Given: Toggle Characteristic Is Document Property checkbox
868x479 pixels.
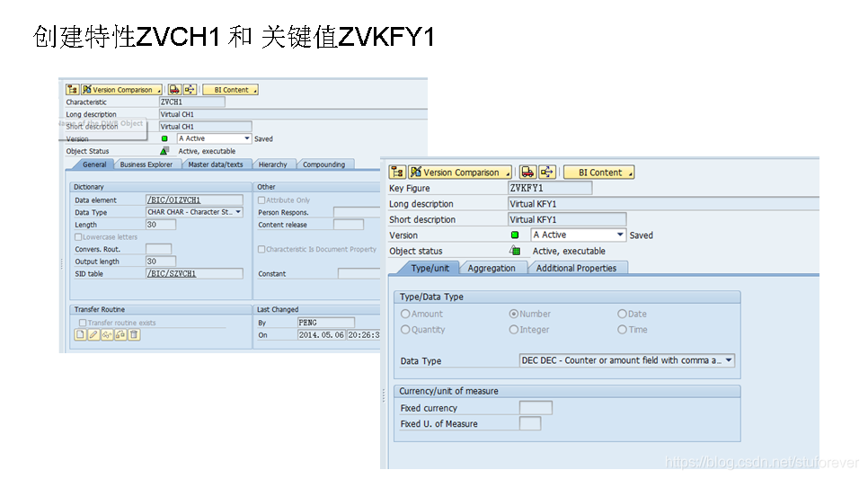Looking at the screenshot, I should coord(261,249).
